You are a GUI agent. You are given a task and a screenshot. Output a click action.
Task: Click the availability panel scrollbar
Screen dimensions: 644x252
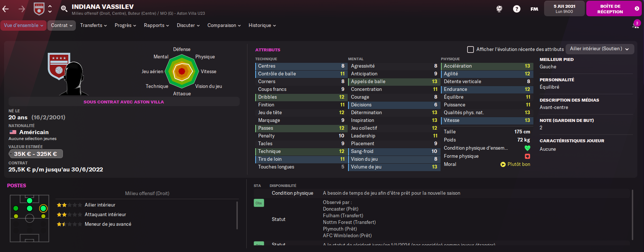[633, 214]
